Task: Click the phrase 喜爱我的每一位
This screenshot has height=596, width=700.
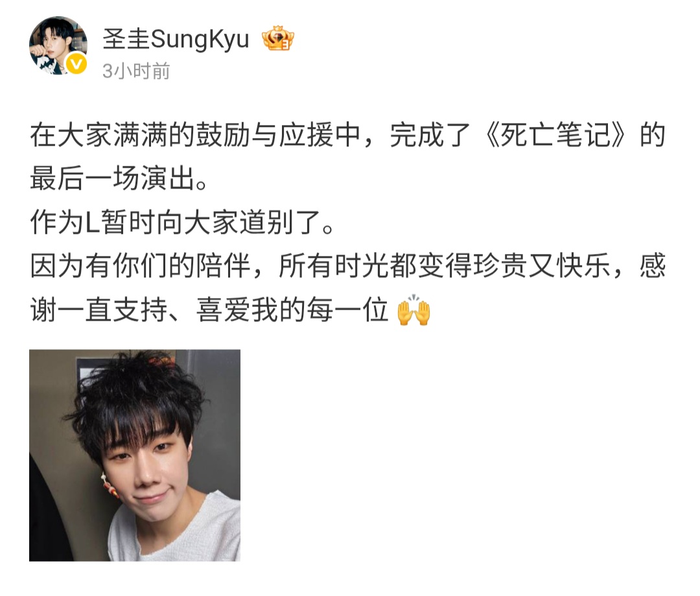Action: coord(292,310)
